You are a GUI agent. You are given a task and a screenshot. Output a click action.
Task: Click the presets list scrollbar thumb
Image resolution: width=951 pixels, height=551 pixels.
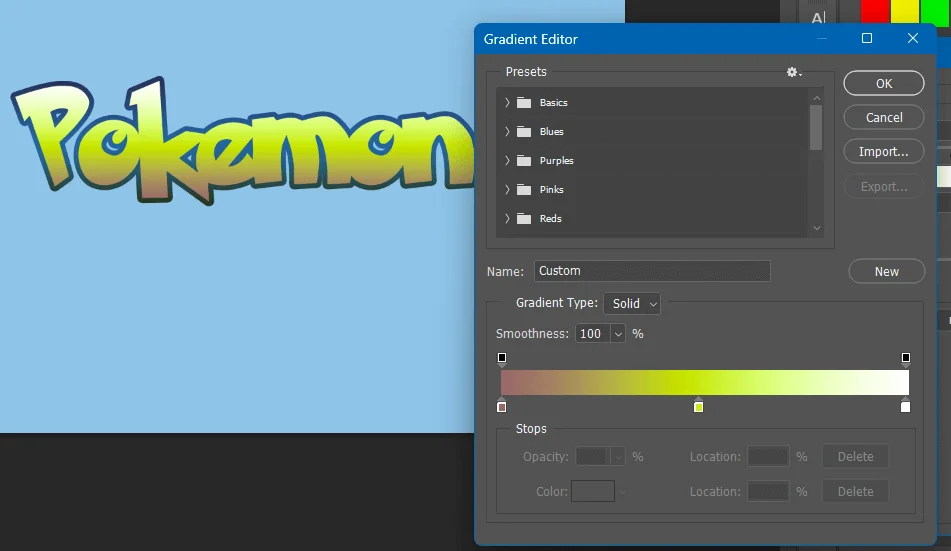tap(816, 127)
